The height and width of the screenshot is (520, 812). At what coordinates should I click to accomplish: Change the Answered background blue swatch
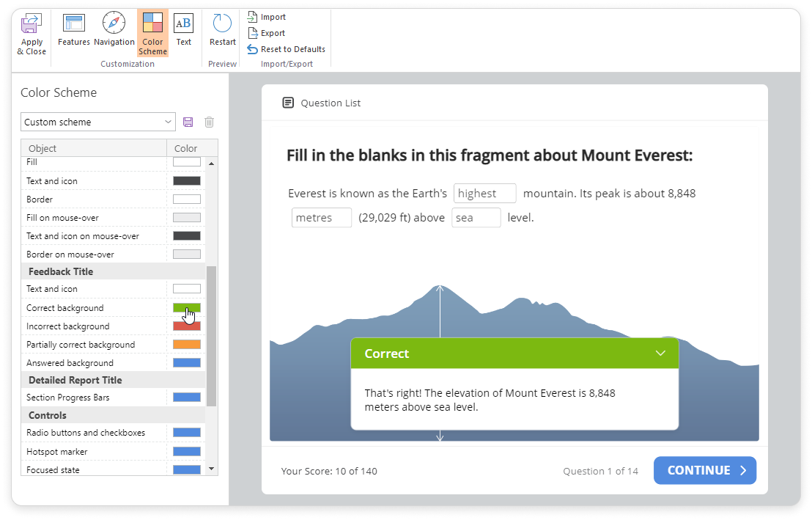point(186,363)
